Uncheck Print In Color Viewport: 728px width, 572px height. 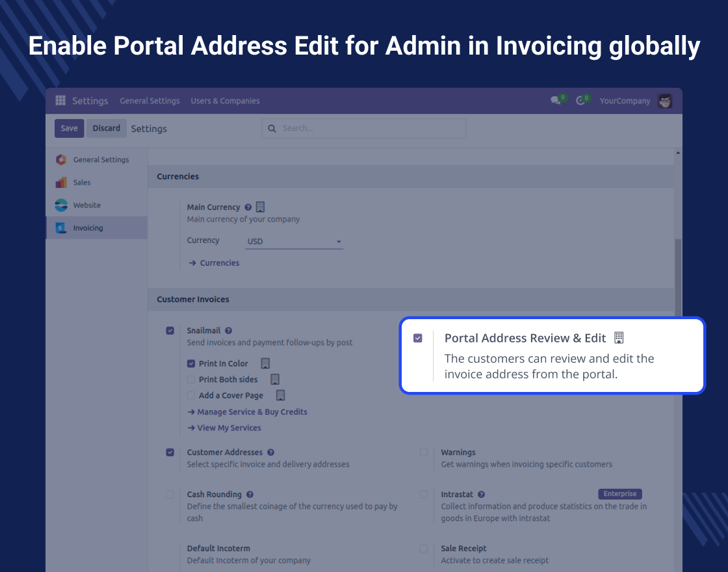click(x=191, y=363)
